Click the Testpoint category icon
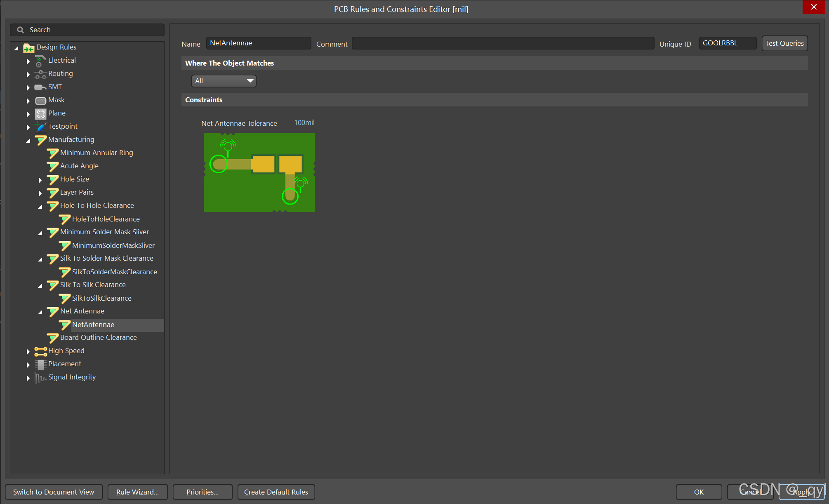 (x=40, y=126)
